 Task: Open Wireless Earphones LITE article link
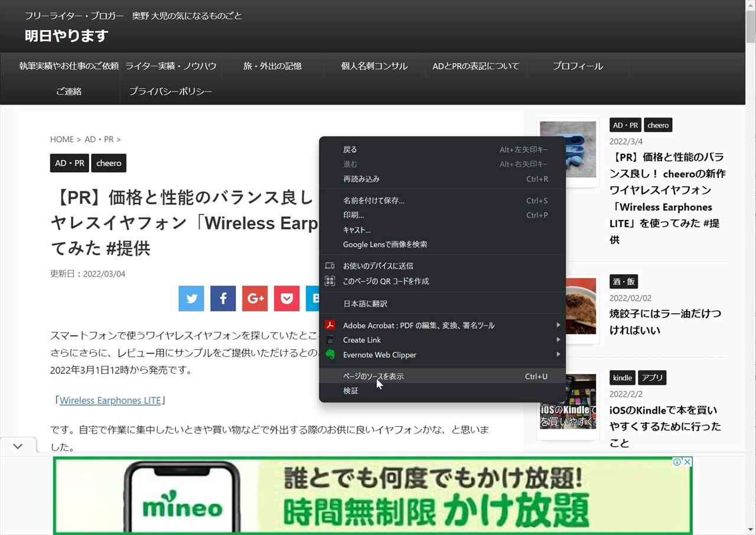(110, 400)
